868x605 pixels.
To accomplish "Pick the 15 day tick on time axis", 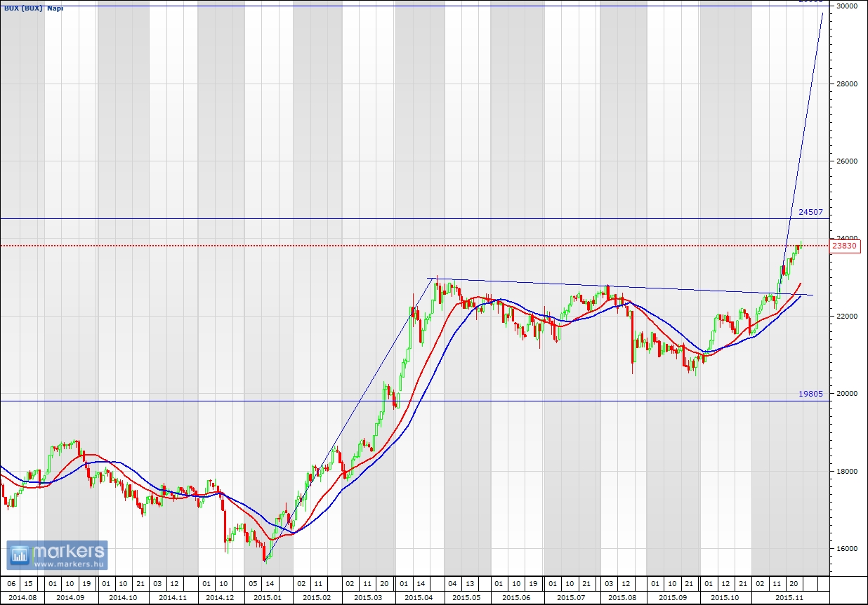I will (x=27, y=584).
